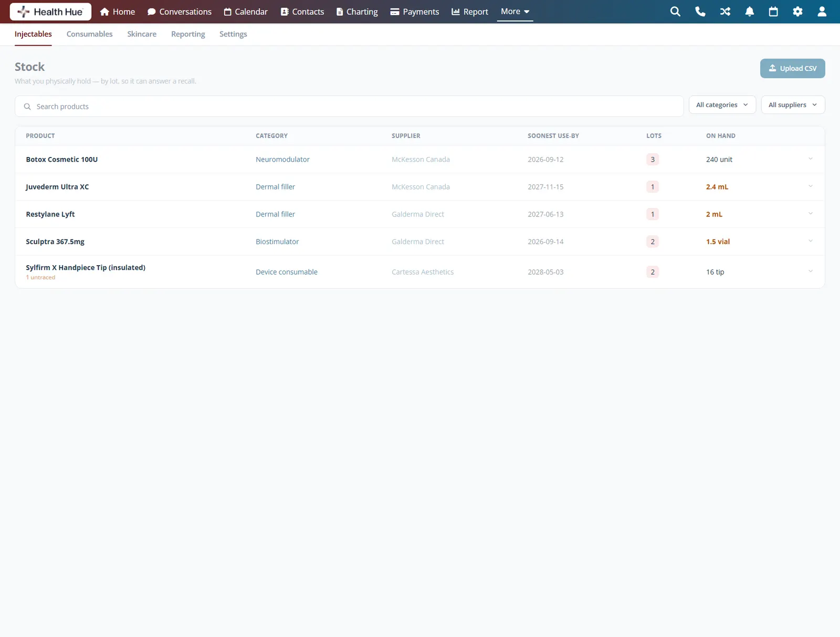The height and width of the screenshot is (637, 840).
Task: Open Conversations in navigation bar
Action: [x=180, y=12]
